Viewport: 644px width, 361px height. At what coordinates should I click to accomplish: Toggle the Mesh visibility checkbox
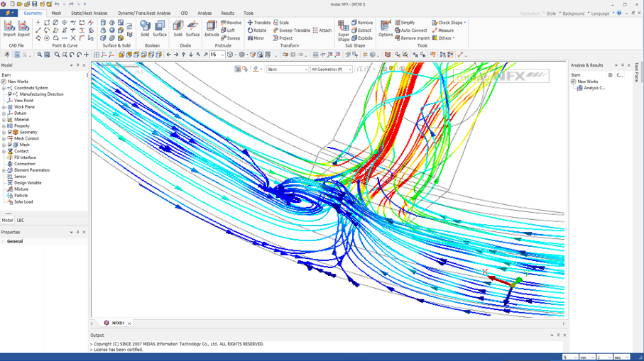[10, 145]
